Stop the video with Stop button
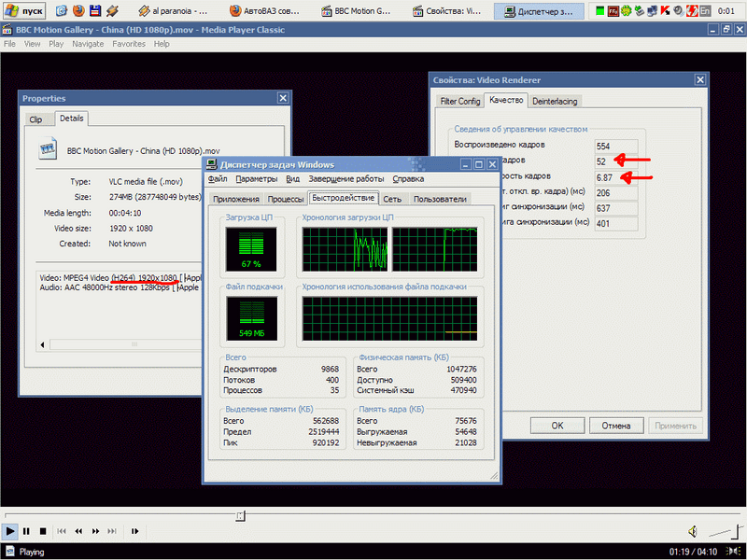Image resolution: width=747 pixels, height=560 pixels. click(42, 531)
